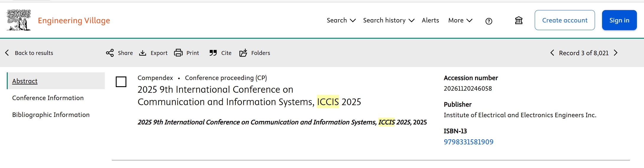Open the ISBN-13 9798331581909 link
Image resolution: width=644 pixels, height=168 pixels.
468,142
